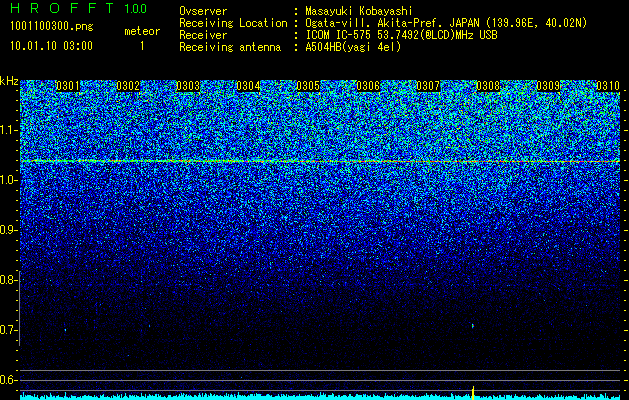Click the 0.8 frequency axis label

click(x=7, y=280)
